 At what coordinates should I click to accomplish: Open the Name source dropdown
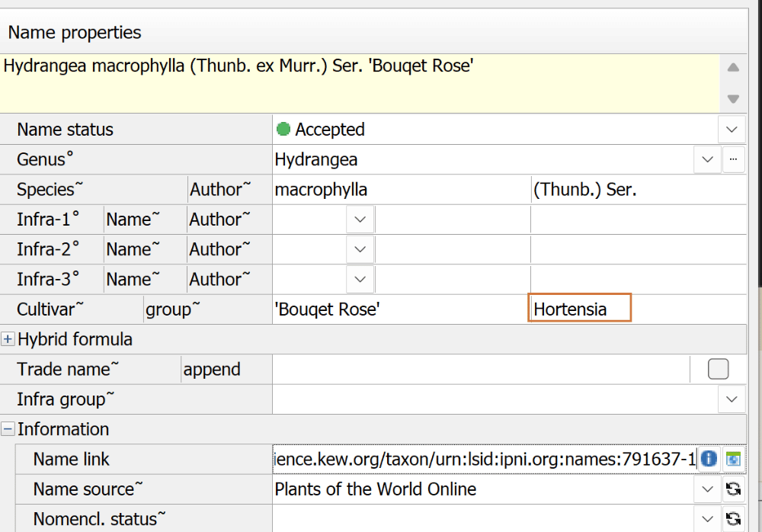[x=708, y=489]
